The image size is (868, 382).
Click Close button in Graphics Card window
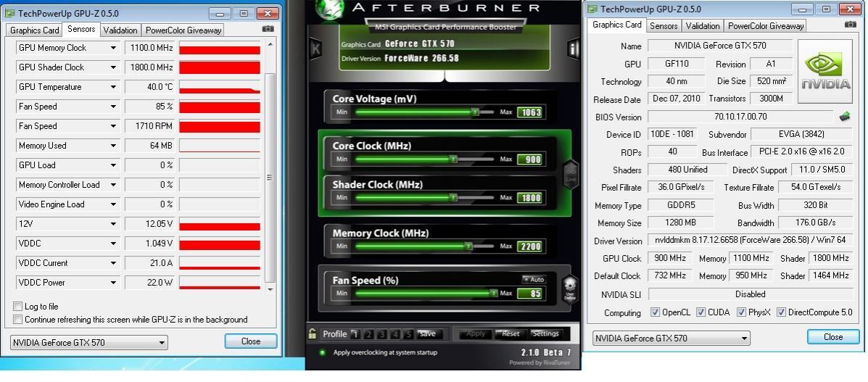[x=833, y=336]
